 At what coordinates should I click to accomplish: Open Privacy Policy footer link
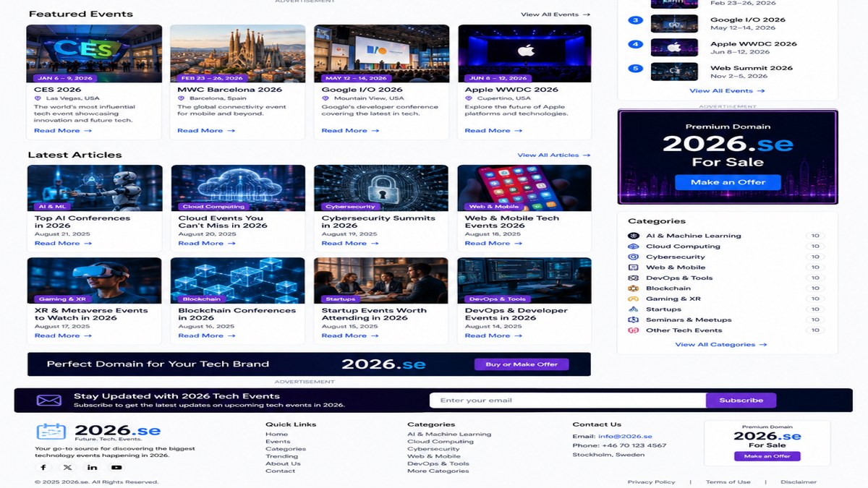pos(651,482)
